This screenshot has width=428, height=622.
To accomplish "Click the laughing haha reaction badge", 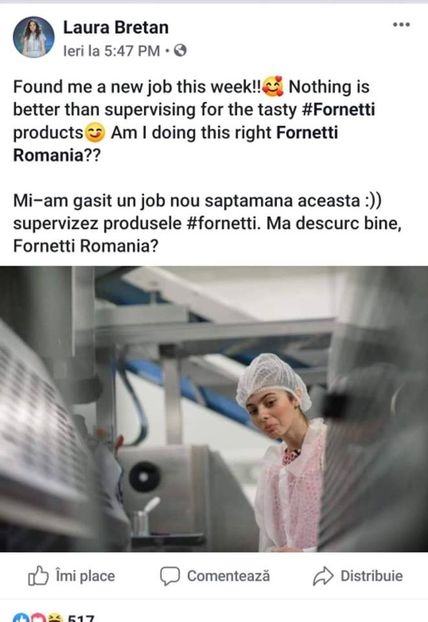I will [x=55, y=618].
